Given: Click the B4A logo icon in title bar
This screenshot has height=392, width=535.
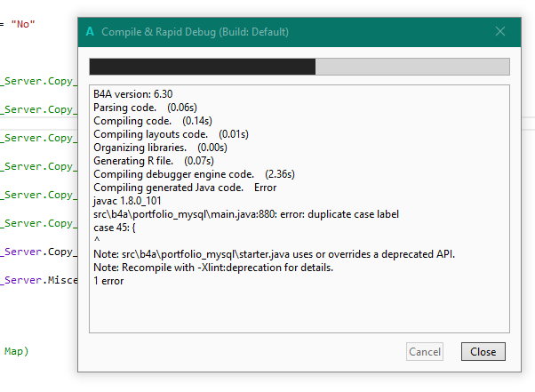Looking at the screenshot, I should coord(90,31).
